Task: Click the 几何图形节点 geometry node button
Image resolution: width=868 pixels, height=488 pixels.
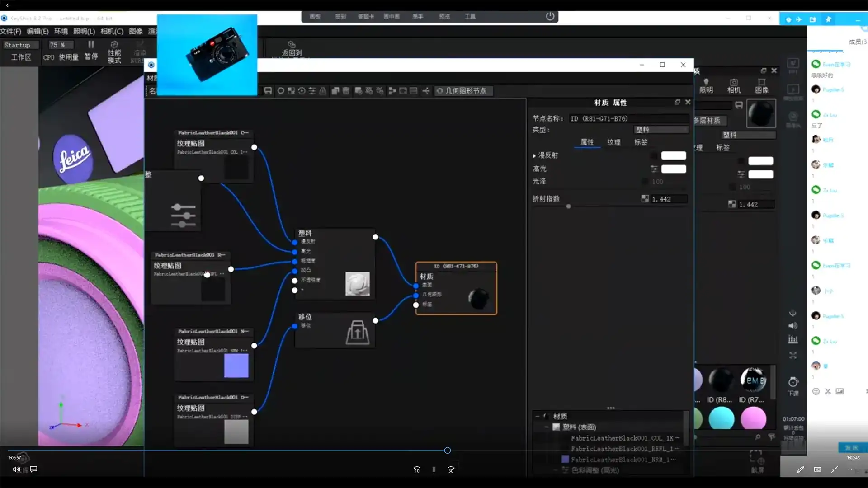Action: [x=463, y=91]
